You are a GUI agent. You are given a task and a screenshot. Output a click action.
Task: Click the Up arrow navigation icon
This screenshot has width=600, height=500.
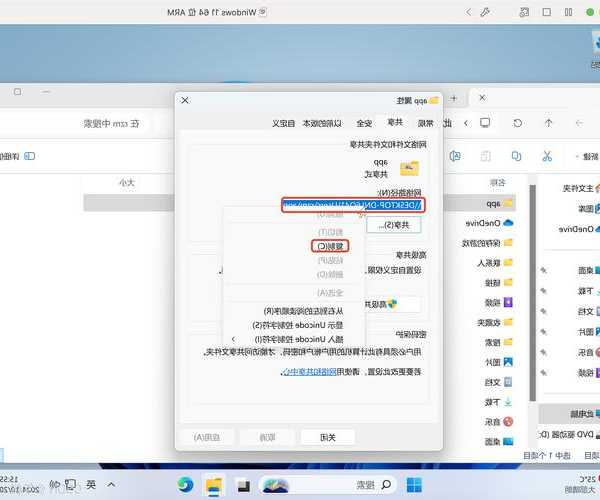546,123
